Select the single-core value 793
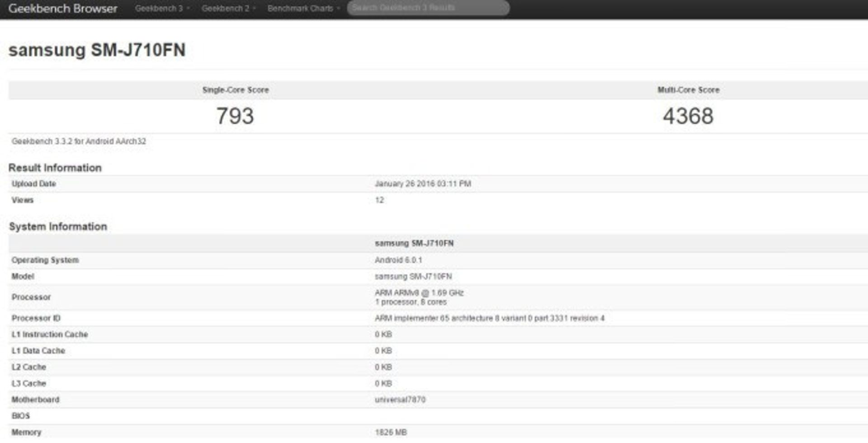Screen dimensions: 868x443 pos(235,116)
